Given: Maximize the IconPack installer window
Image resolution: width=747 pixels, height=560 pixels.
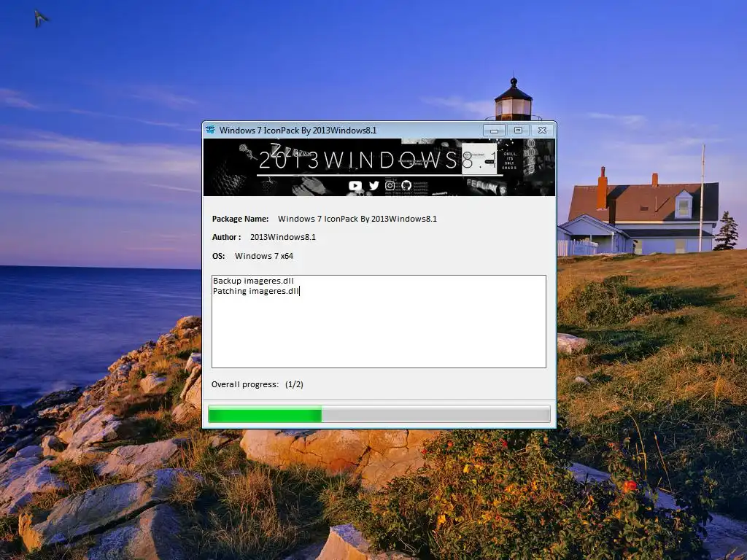Looking at the screenshot, I should click(x=519, y=130).
